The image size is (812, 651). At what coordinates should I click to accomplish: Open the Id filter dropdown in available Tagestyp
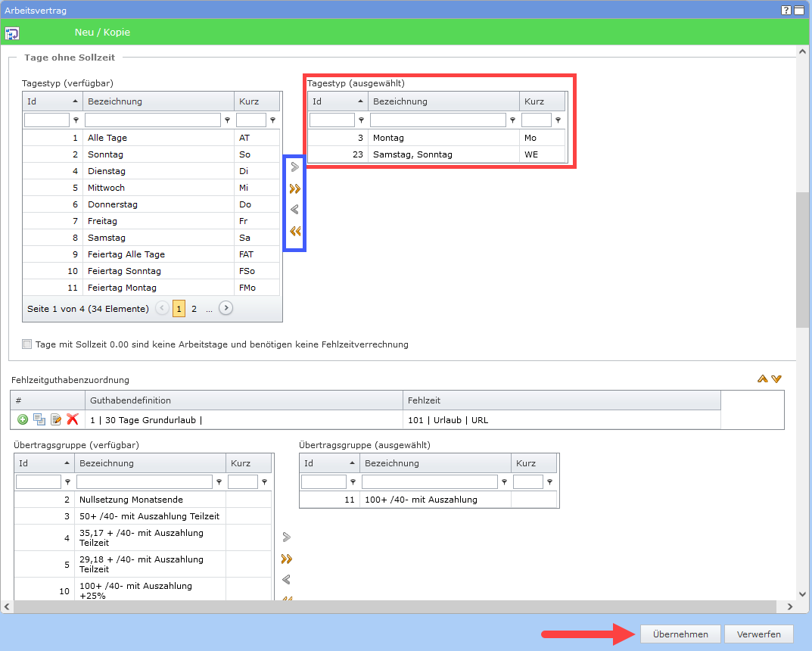pos(76,120)
